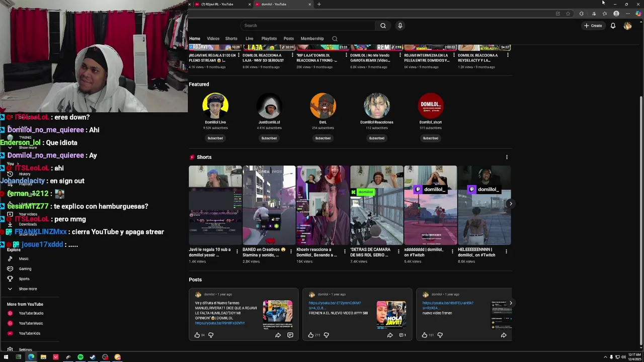Click the YouTube search input field
Screen dimensions: 644x362
(308, 26)
